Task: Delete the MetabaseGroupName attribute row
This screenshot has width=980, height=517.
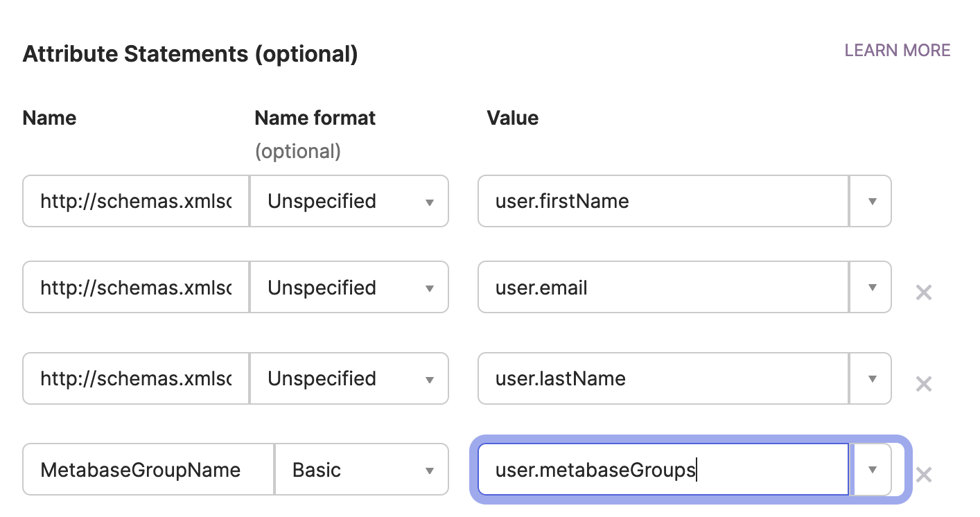Action: coord(923,475)
